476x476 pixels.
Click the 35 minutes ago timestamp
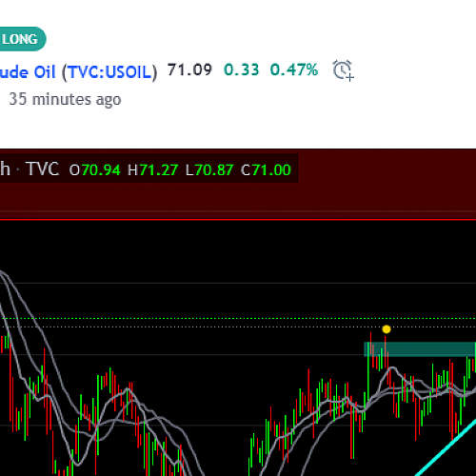(65, 99)
